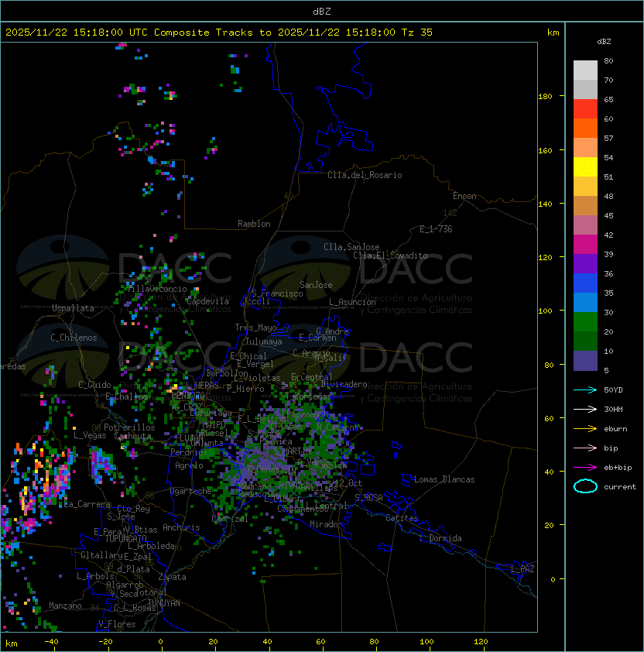Click the '-40' tick on bottom axis
644x652 pixels.
click(51, 642)
